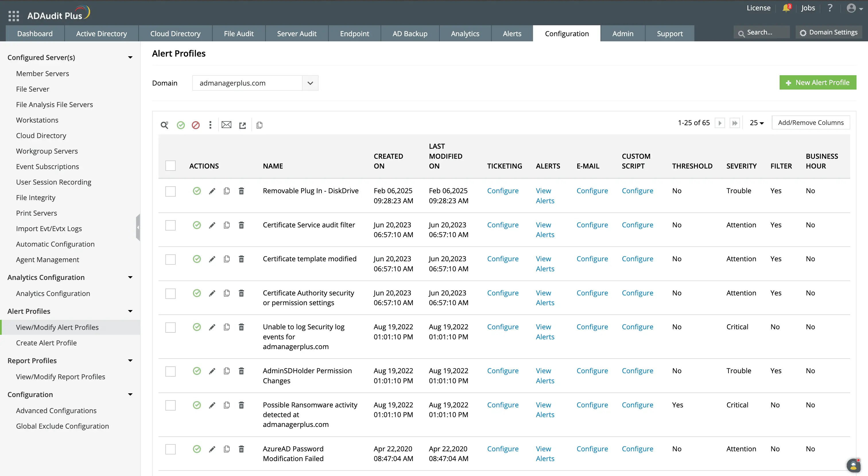Select Certificate Authority security row checkbox

pos(170,294)
